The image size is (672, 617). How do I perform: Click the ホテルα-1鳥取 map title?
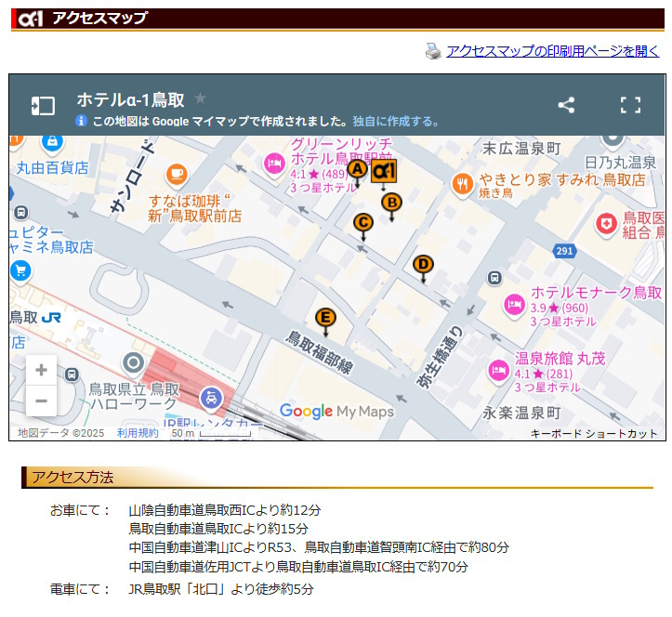point(131,99)
